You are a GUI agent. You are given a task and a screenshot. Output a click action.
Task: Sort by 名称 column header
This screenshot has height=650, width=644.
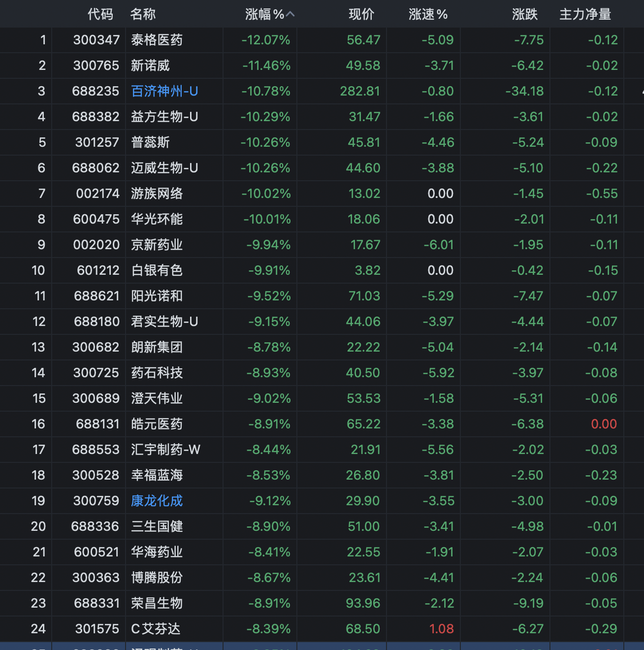(x=143, y=14)
